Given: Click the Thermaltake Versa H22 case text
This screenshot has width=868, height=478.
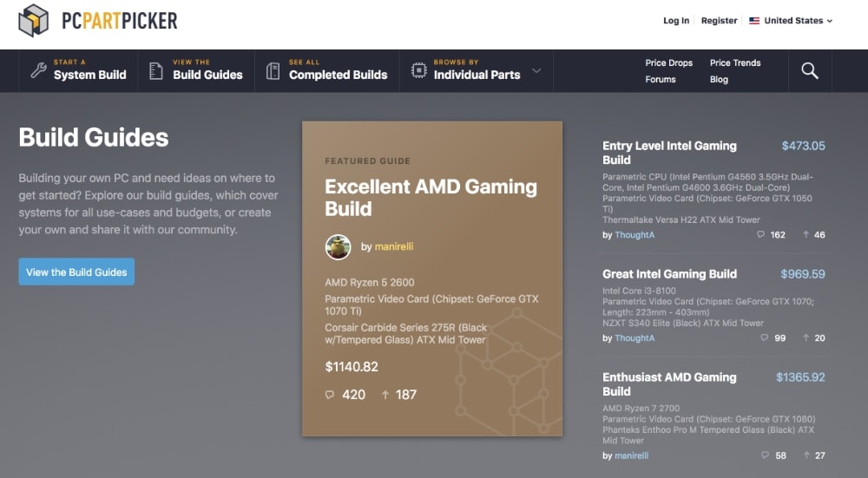Looking at the screenshot, I should point(681,219).
